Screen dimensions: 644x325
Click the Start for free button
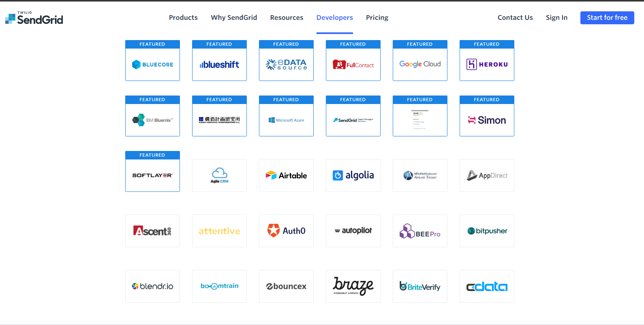[x=607, y=18]
